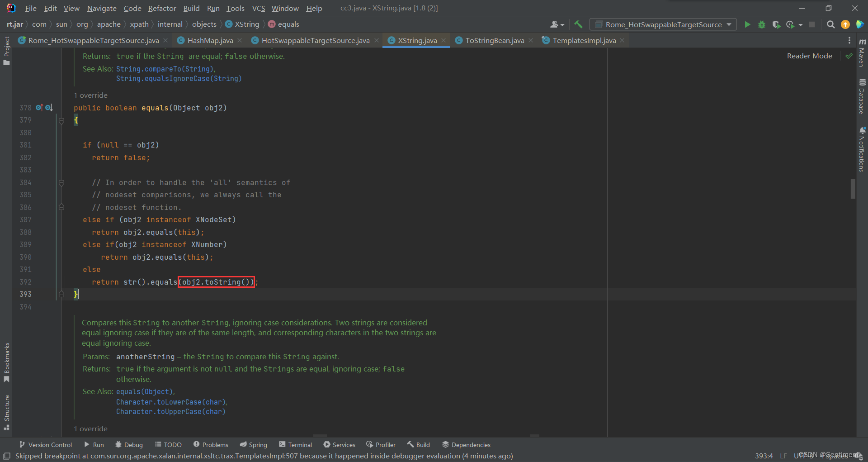Run with coverage shield icon
868x462 pixels.
point(776,24)
